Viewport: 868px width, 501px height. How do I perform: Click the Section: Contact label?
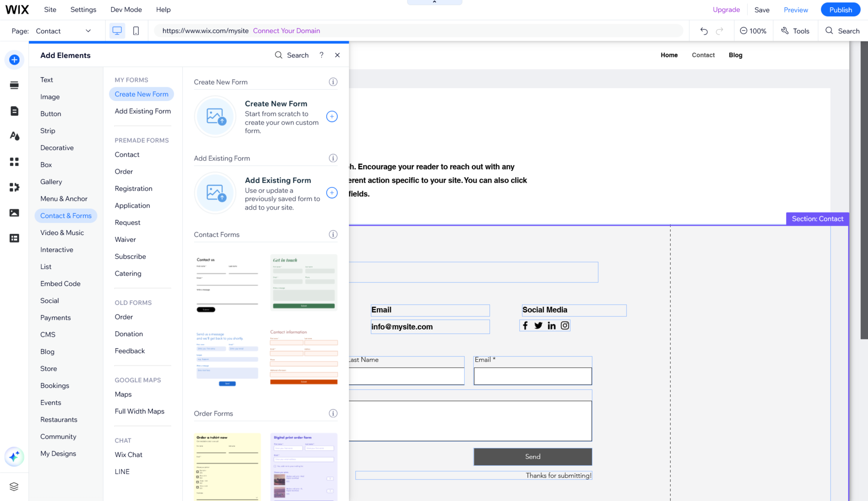pos(817,219)
